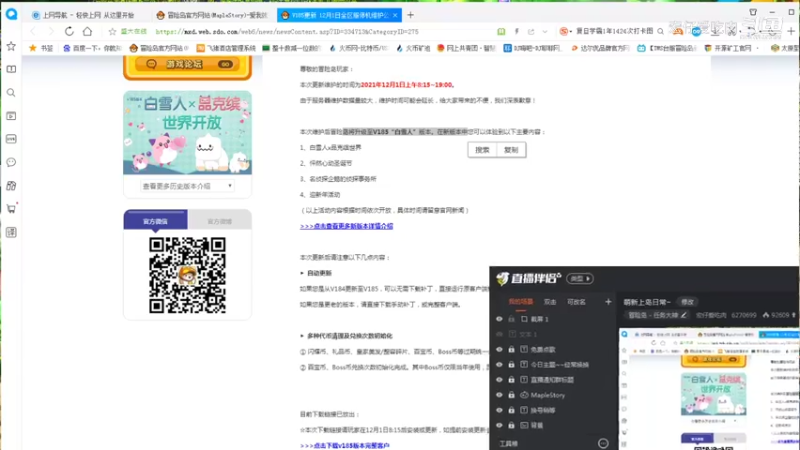
Task: Click the 白雪人×岛克缤 世界开放 banner image
Action: pyautogui.click(x=187, y=133)
